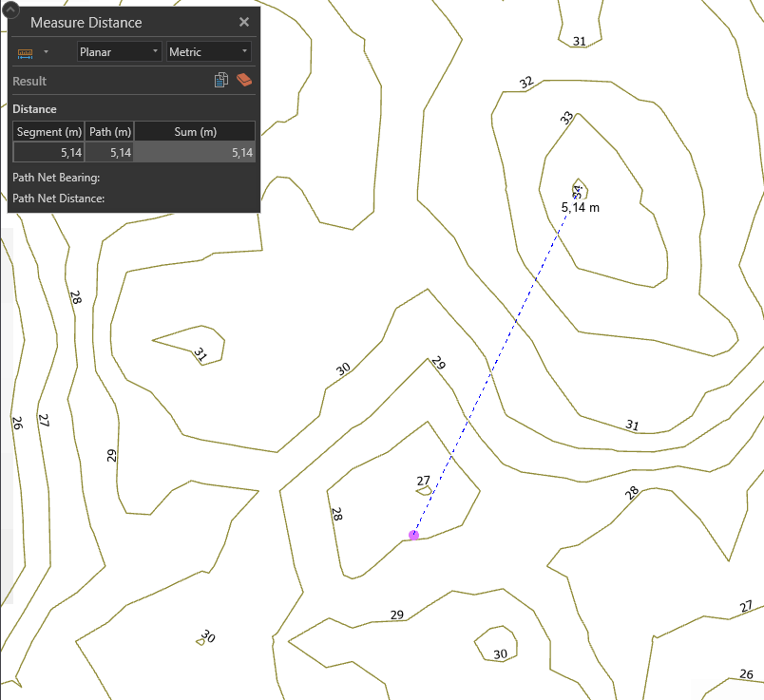The height and width of the screenshot is (700, 764).
Task: Clear measurement results with eraser icon
Action: (244, 80)
